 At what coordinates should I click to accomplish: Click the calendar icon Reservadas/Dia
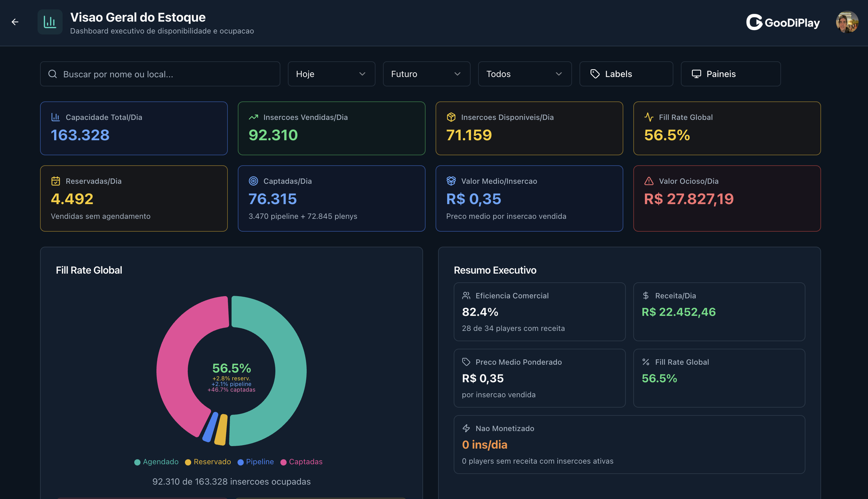[55, 181]
